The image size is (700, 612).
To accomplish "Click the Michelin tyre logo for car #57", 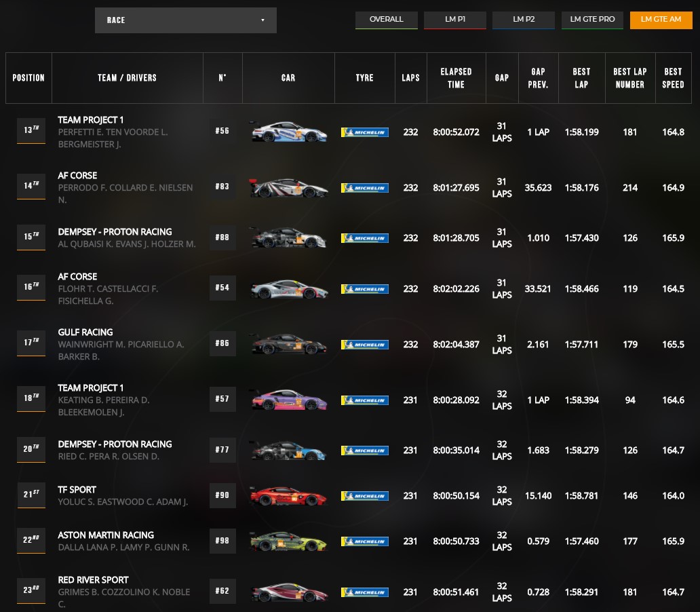I will point(365,400).
